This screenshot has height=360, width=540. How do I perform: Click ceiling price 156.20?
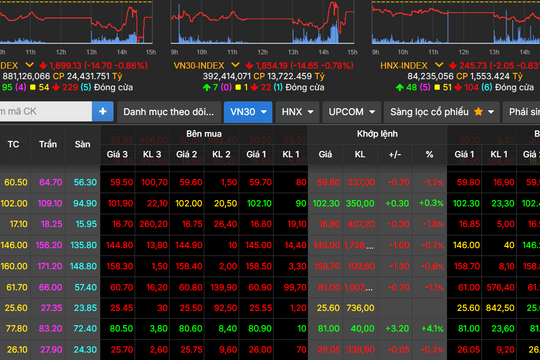pos(49,245)
